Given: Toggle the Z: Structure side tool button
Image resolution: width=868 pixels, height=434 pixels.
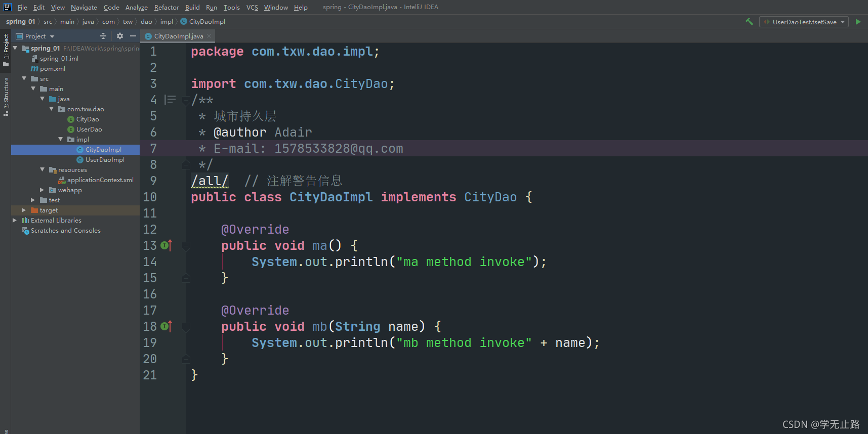Looking at the screenshot, I should pos(6,97).
